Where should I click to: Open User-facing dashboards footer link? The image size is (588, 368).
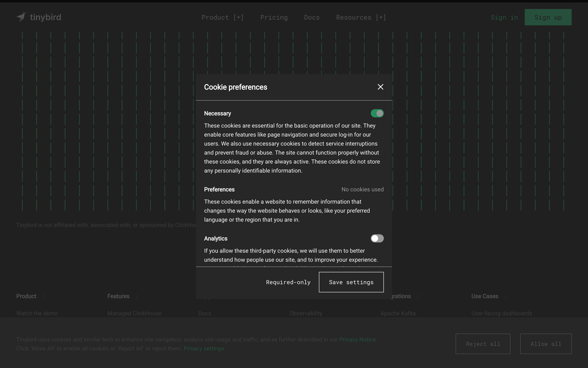click(501, 313)
